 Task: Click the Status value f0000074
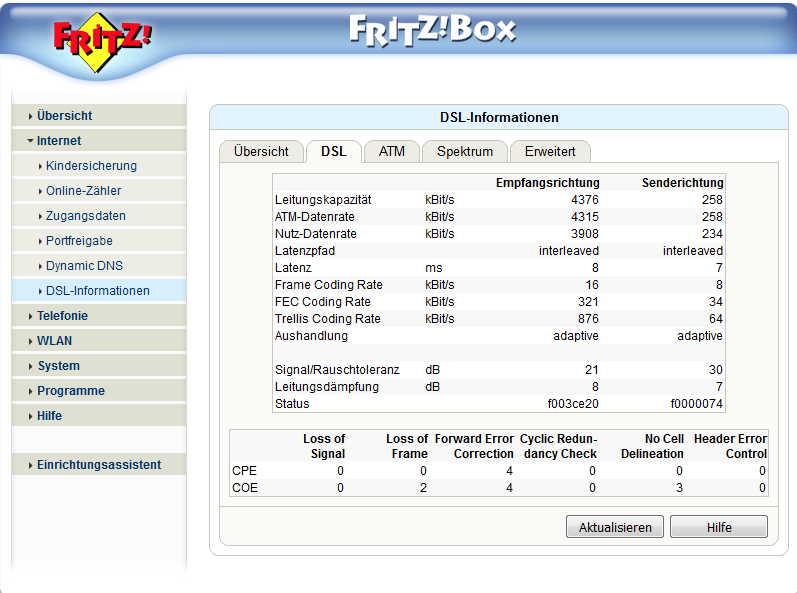pyautogui.click(x=696, y=404)
